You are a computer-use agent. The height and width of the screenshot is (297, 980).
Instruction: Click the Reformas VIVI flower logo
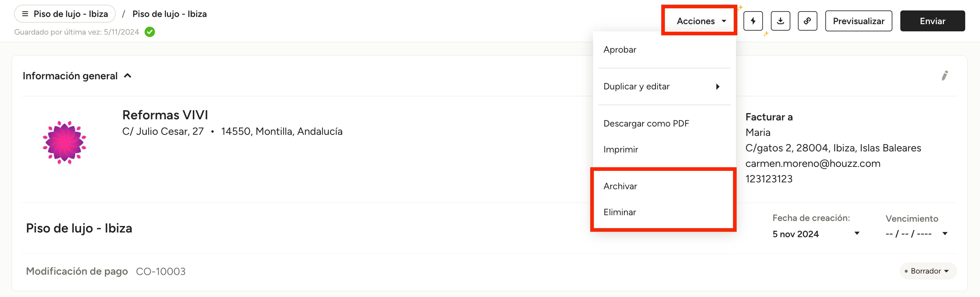(x=65, y=142)
